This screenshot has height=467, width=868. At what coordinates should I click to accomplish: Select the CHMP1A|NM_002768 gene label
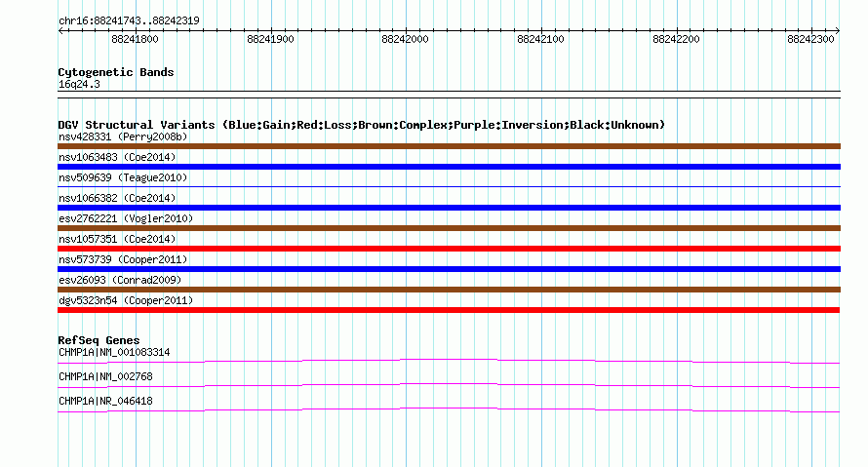[105, 376]
